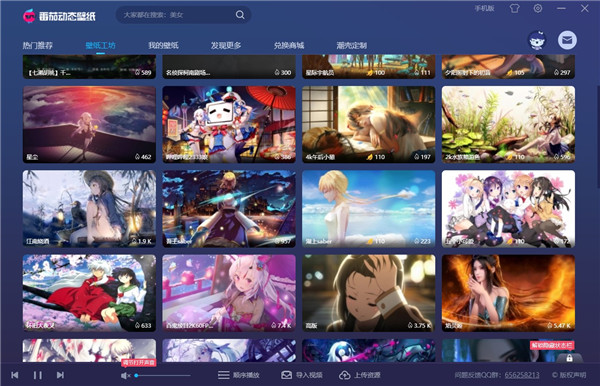
Task: Open the 星尘 wallpaper thumbnail
Action: tap(89, 124)
